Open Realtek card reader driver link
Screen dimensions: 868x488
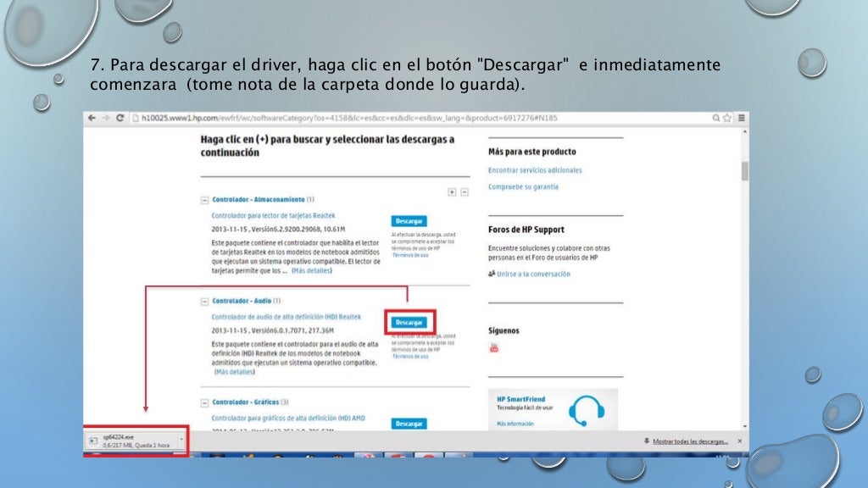coord(273,216)
